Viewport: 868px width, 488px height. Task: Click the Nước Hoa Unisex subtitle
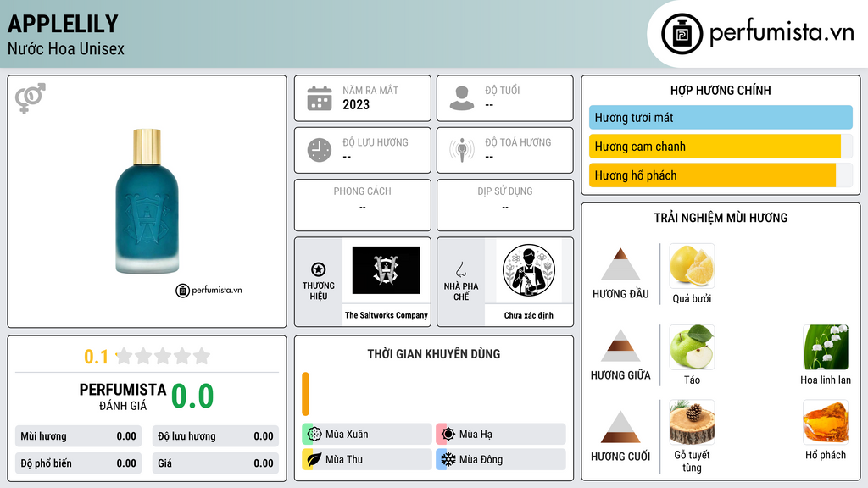coord(66,48)
